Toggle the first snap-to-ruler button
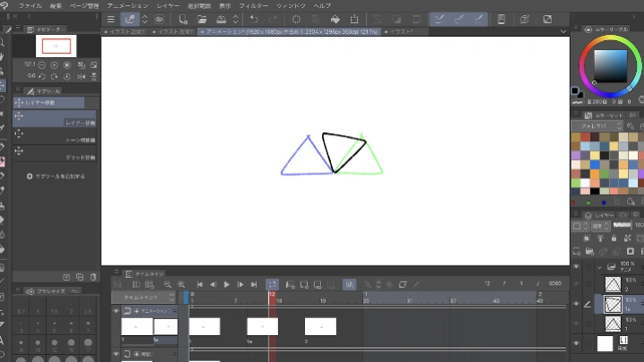644x362 pixels. pyautogui.click(x=439, y=20)
